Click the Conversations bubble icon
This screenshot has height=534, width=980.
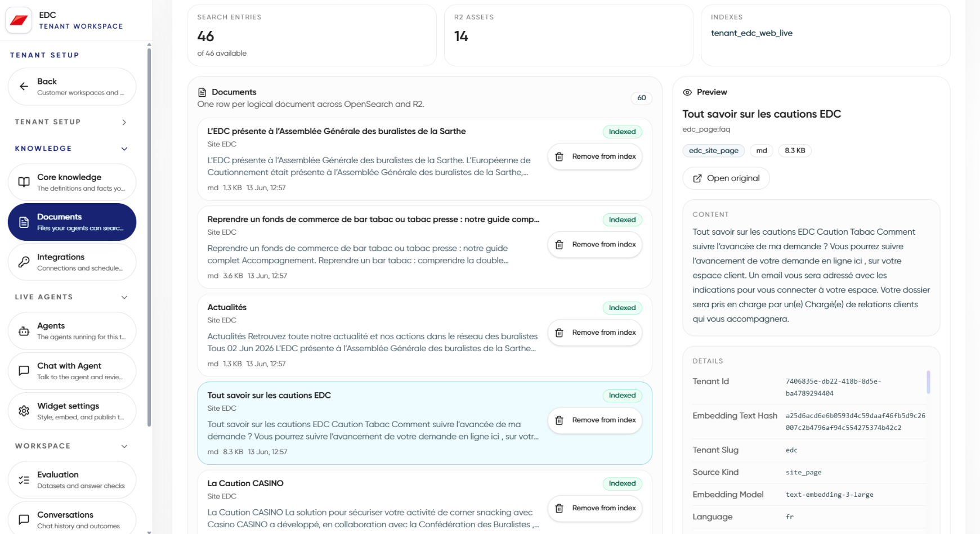tap(24, 519)
